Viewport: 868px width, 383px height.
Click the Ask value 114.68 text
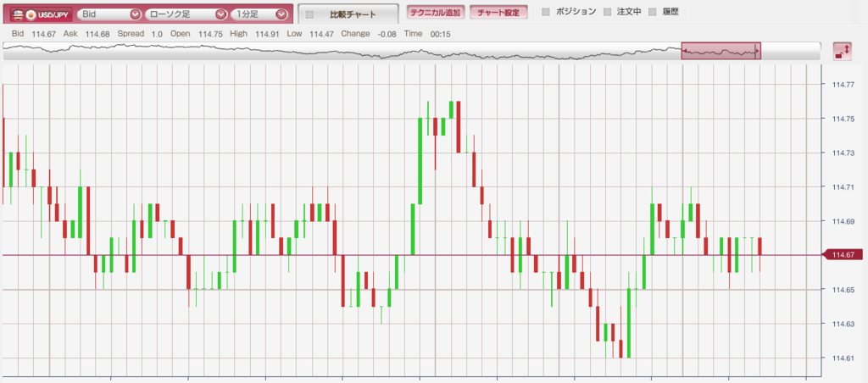pos(98,34)
